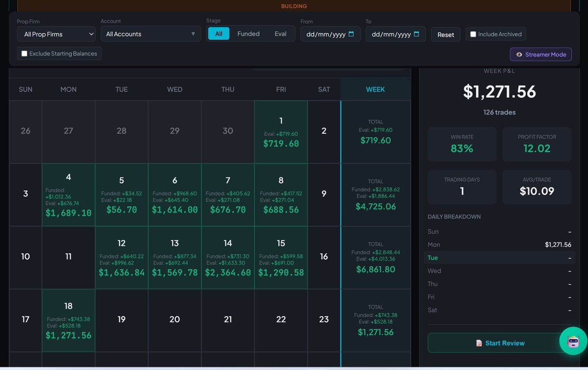Click the Wed row in Daily Breakdown
588x370 pixels.
[x=499, y=271]
